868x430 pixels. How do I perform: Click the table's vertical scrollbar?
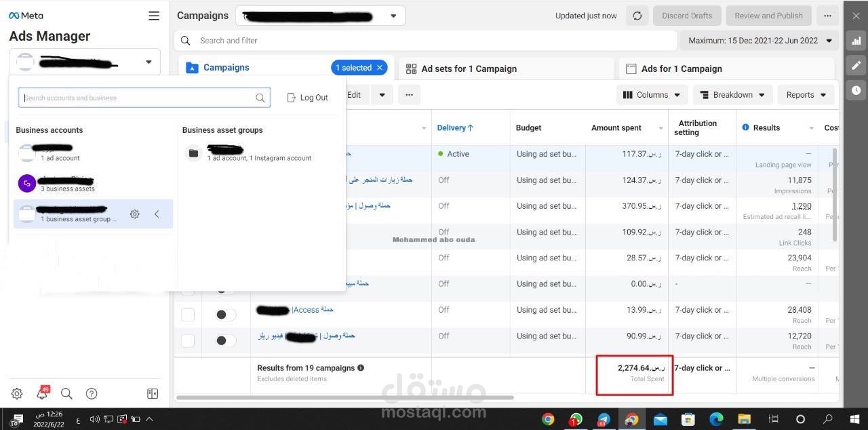834,194
